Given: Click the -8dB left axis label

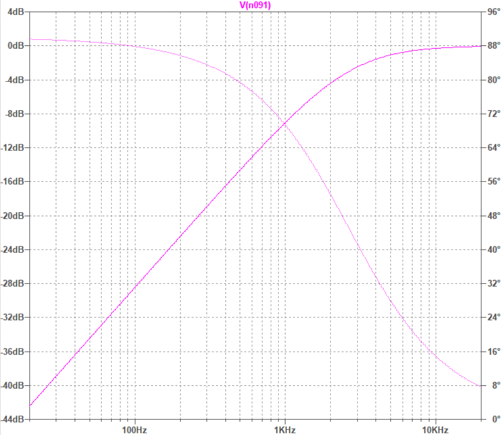Looking at the screenshot, I should pos(14,114).
